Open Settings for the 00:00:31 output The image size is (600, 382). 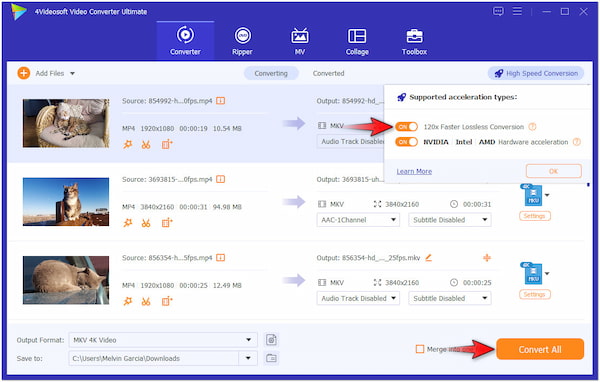point(535,216)
